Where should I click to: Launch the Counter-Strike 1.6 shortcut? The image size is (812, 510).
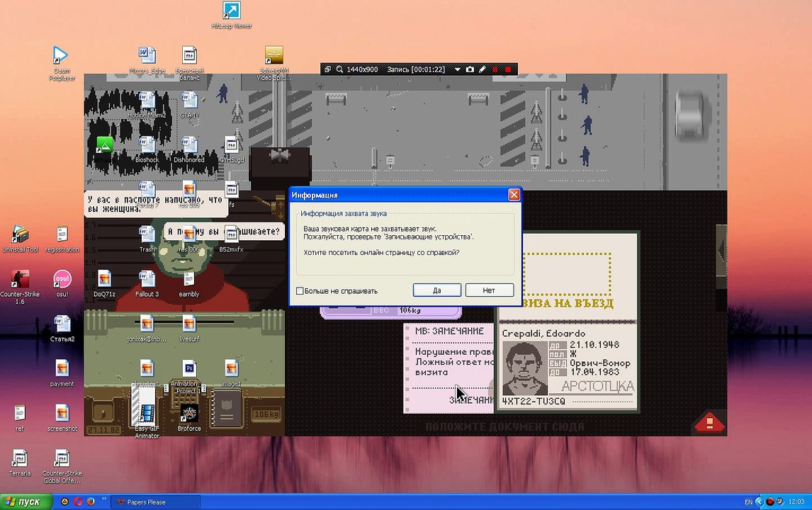pos(21,288)
